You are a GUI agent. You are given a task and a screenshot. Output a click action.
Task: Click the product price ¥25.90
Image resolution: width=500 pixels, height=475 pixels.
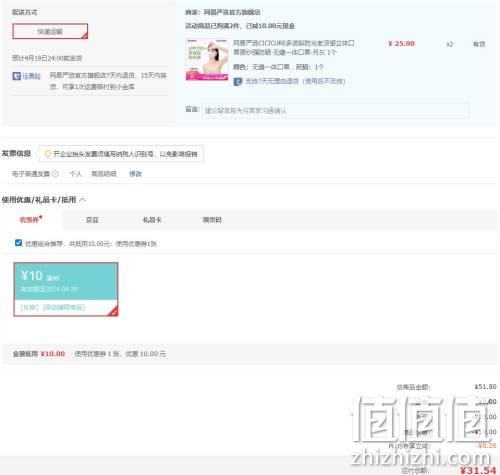(x=401, y=44)
